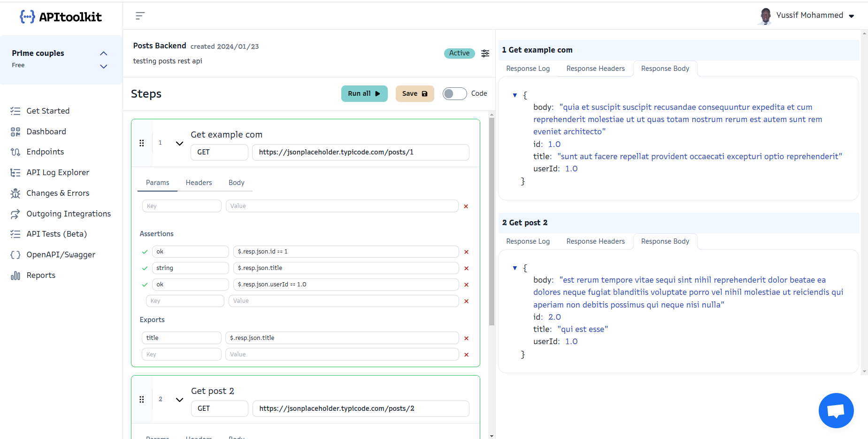868x439 pixels.
Task: Expand Prime couples project up chevron
Action: [x=104, y=54]
